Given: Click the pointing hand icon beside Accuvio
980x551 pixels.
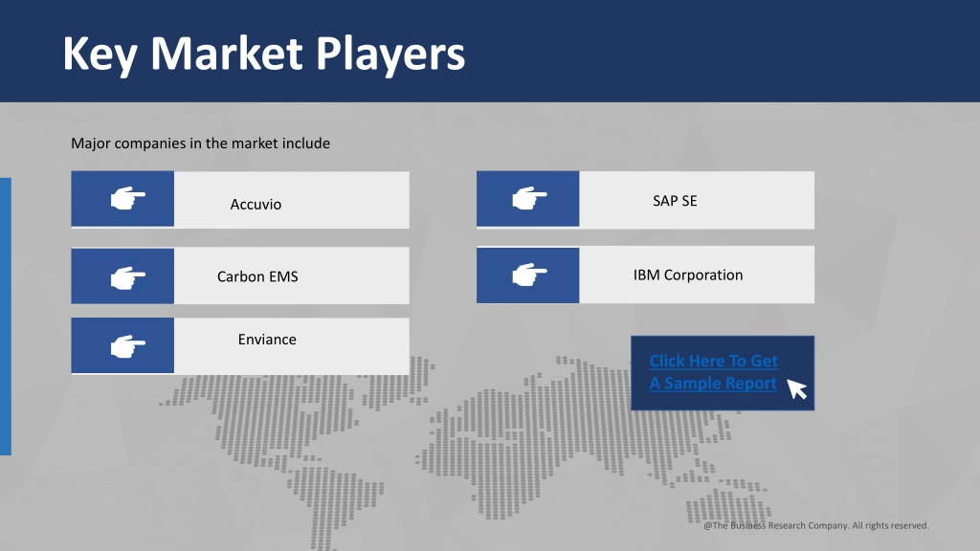Looking at the screenshot, I should click(128, 198).
